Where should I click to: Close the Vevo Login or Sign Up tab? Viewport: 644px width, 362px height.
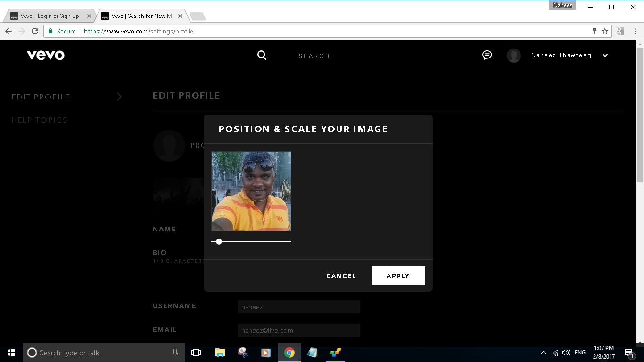89,16
